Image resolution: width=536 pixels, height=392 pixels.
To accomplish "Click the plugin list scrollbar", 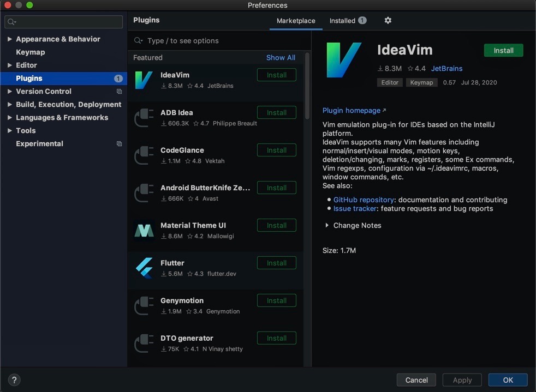I will 307,86.
